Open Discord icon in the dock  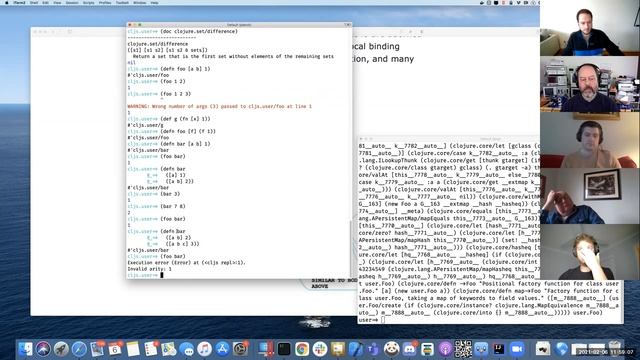coord(409,349)
